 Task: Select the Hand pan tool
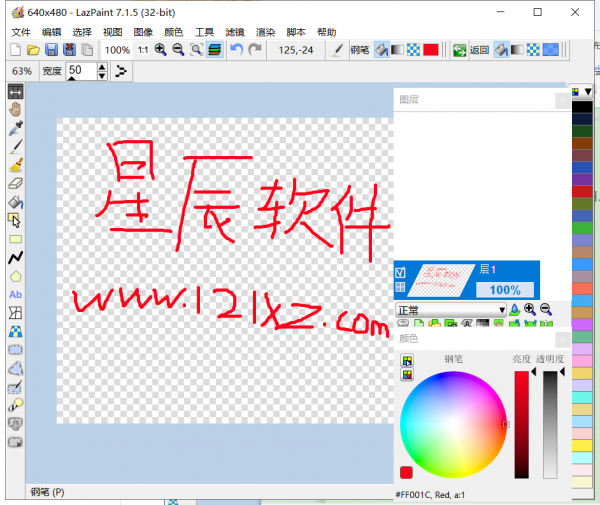point(15,110)
